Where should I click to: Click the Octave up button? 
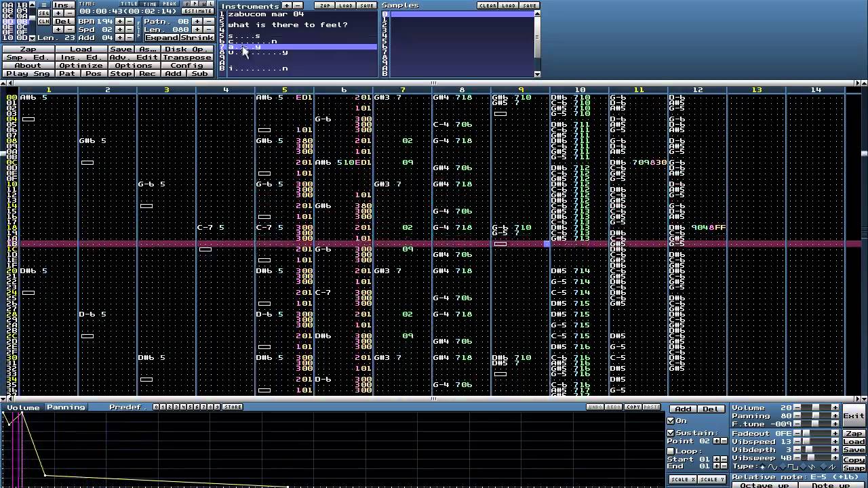[x=764, y=485]
